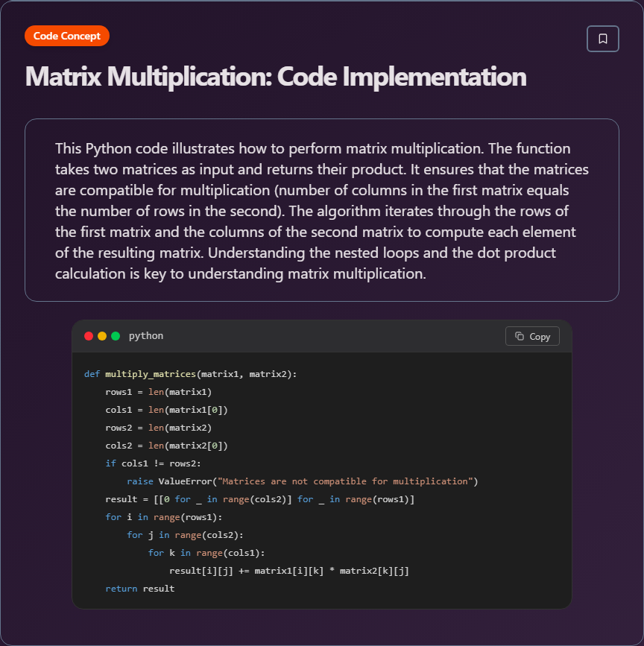Click the 'for k in range(cols1):' line
Image resolution: width=644 pixels, height=646 pixels.
point(206,553)
